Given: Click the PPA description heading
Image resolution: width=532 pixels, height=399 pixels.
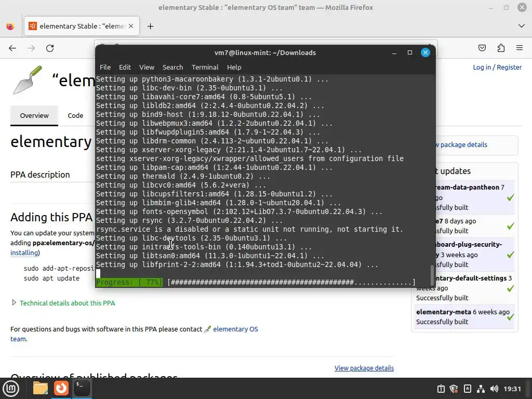Looking at the screenshot, I should coord(40,175).
